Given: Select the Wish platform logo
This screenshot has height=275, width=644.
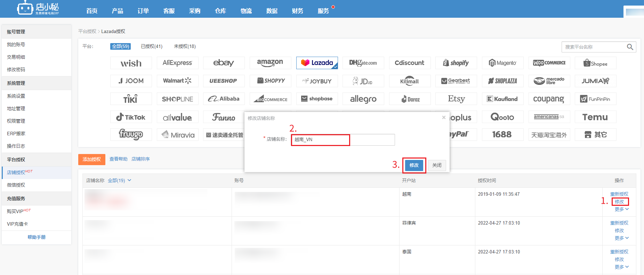Looking at the screenshot, I should pyautogui.click(x=131, y=63).
